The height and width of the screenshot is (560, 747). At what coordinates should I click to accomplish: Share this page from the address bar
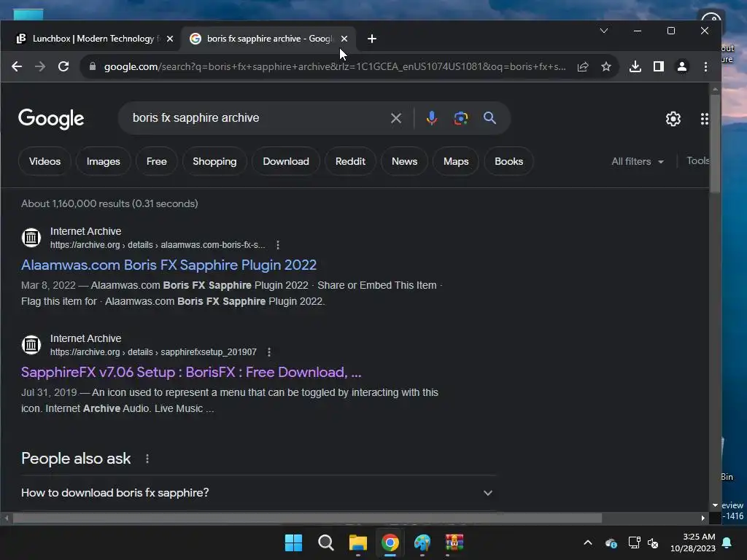[583, 66]
